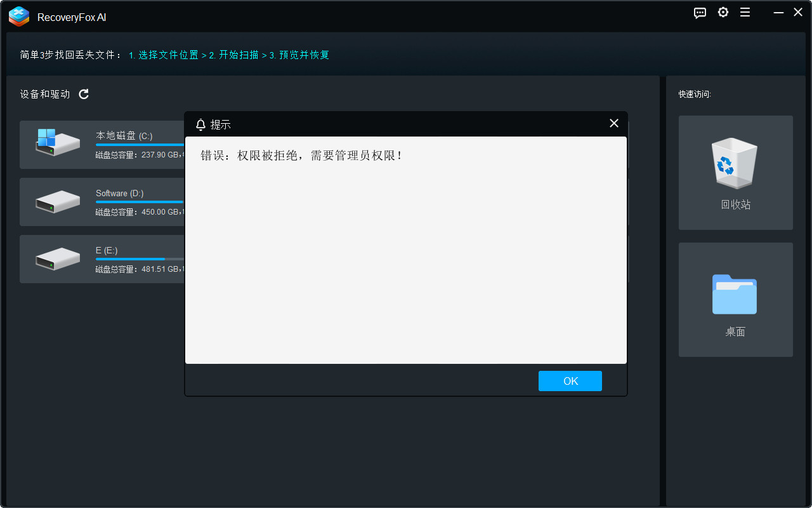Click the bell icon in the dialog header
The height and width of the screenshot is (508, 812).
(201, 124)
